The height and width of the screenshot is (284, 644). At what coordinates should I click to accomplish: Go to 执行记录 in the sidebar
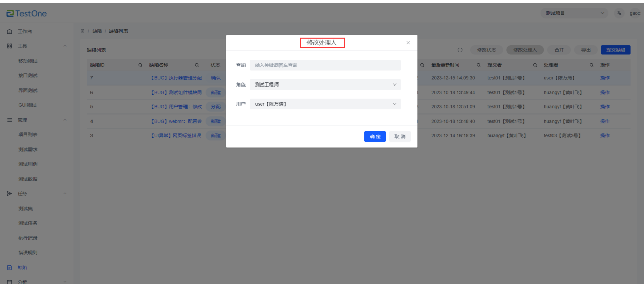coord(28,238)
